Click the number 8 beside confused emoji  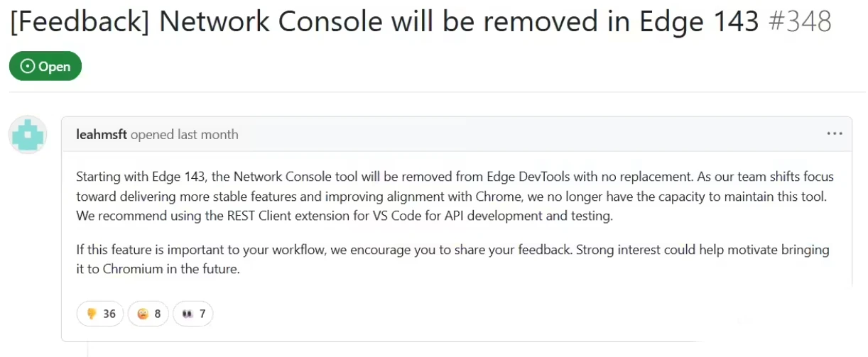pyautogui.click(x=158, y=314)
